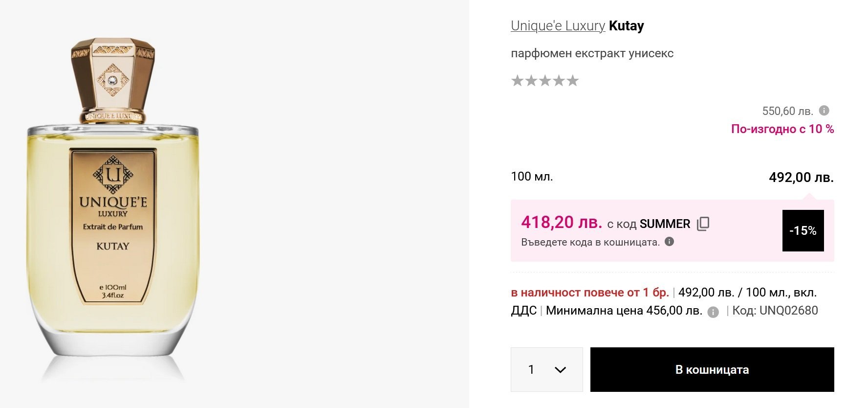
Task: Select the fifth rating star
Action: [x=573, y=81]
